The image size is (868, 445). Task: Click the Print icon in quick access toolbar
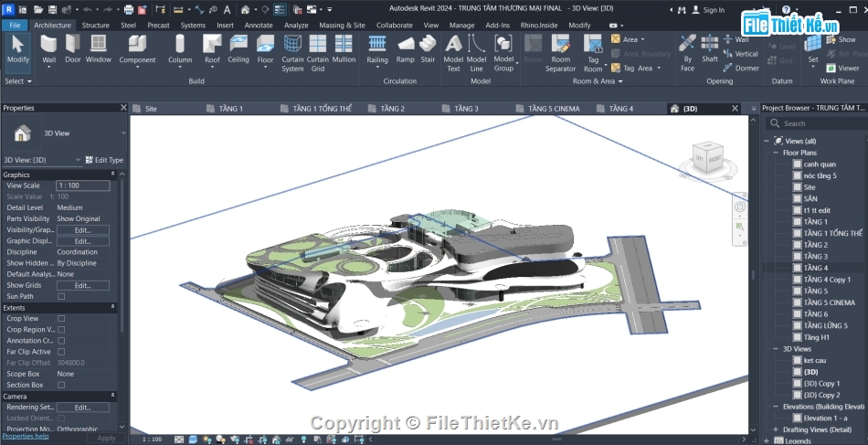(x=129, y=9)
